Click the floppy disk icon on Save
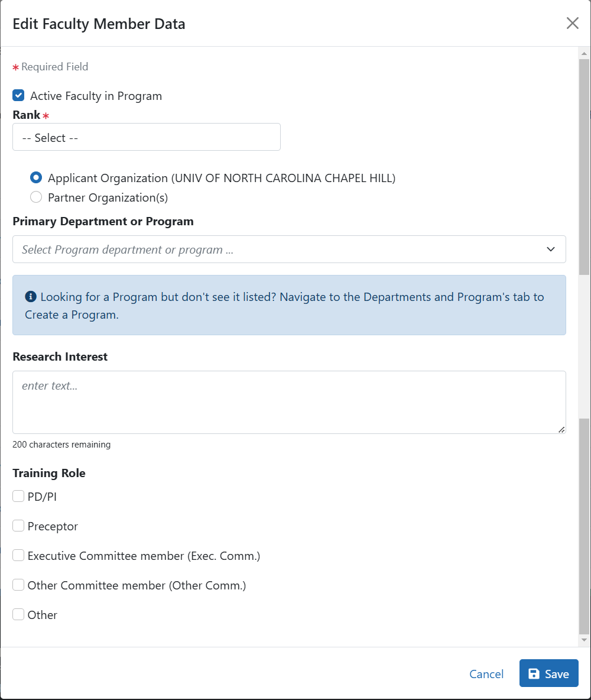This screenshot has height=700, width=591. coord(534,673)
